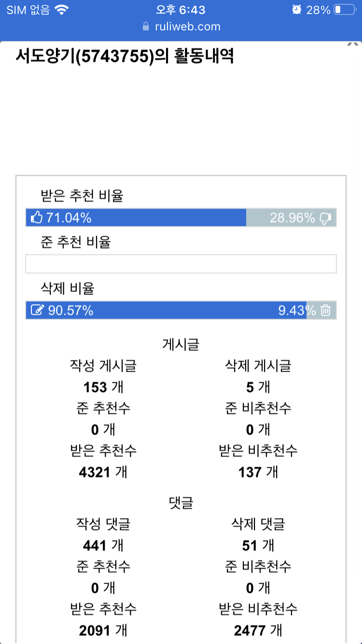Tap the battery icon in status bar

click(x=345, y=10)
